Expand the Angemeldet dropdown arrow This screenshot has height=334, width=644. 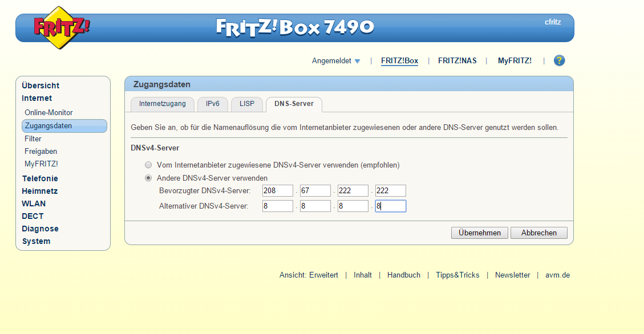tap(357, 61)
